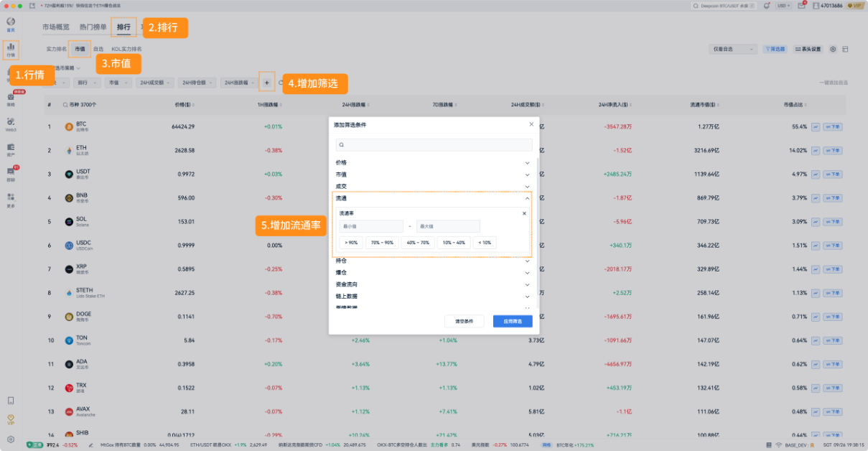Select the 10% ~ 40% circulation preset

pos(454,243)
